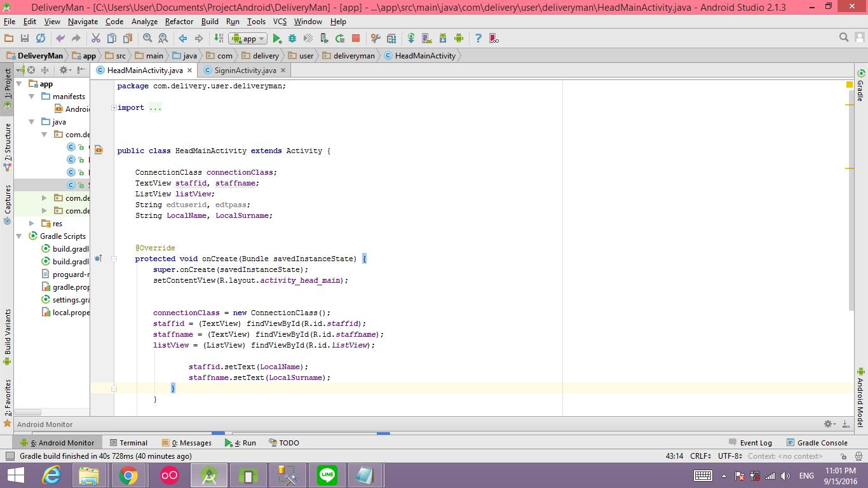Screen dimensions: 868x488
Task: Open the app run configuration dropdown
Action: (x=248, y=39)
